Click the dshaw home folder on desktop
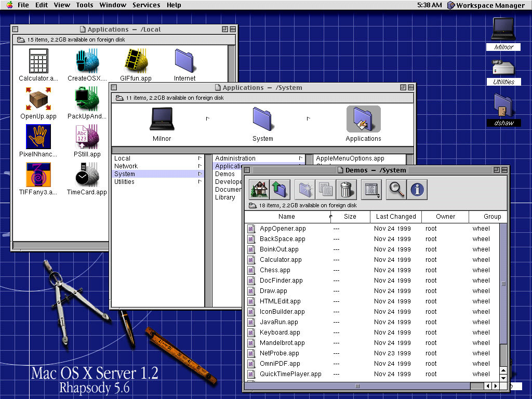 503,105
